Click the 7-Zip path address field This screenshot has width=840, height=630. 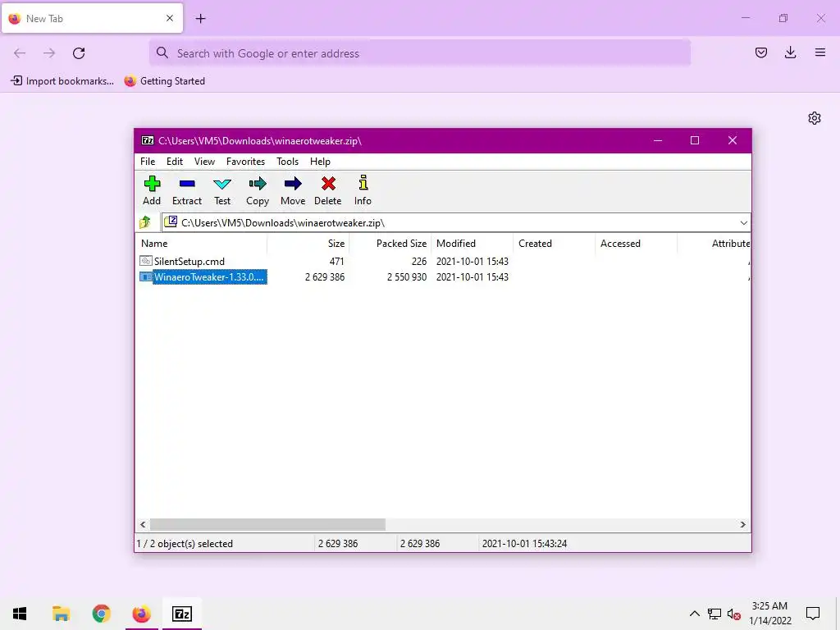pyautogui.click(x=455, y=223)
